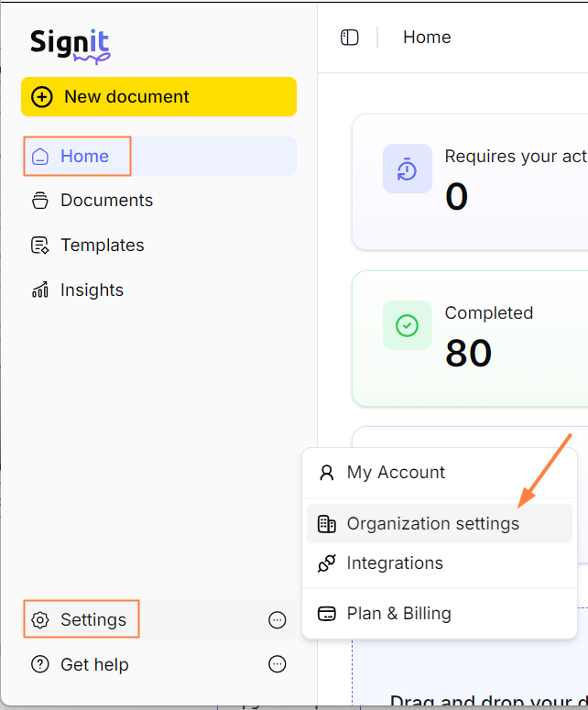588x710 pixels.
Task: Click the Organization settings building icon
Action: coord(326,524)
